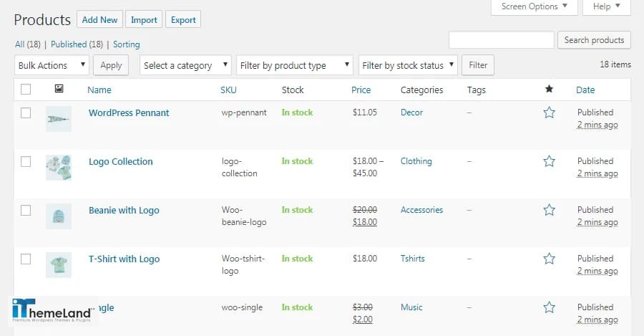The height and width of the screenshot is (336, 644).
Task: Open the Logo Collection product link
Action: (121, 162)
